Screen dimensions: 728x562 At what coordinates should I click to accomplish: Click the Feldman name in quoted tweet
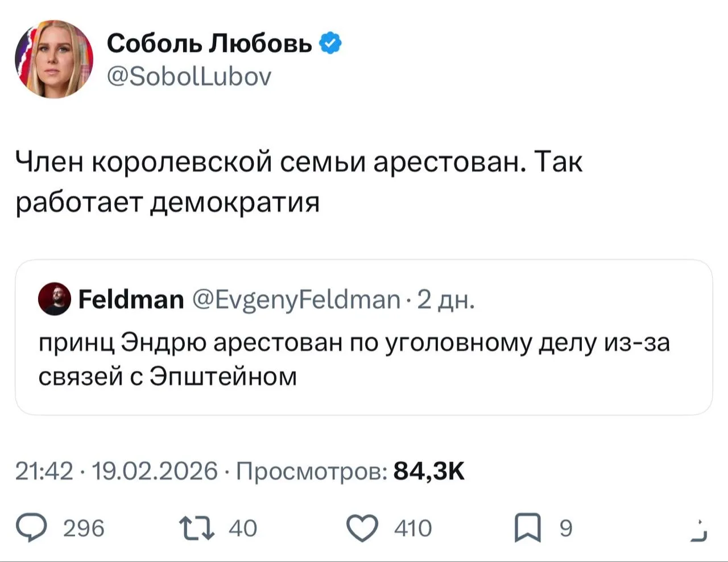(131, 299)
